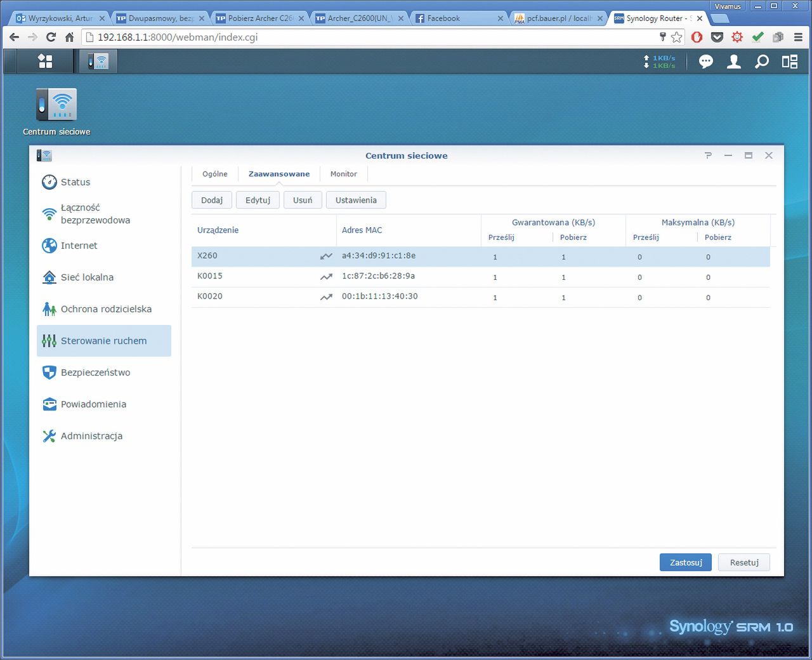Switch to the pcf.bauer.pl browser tab
812x660 pixels.
point(558,18)
